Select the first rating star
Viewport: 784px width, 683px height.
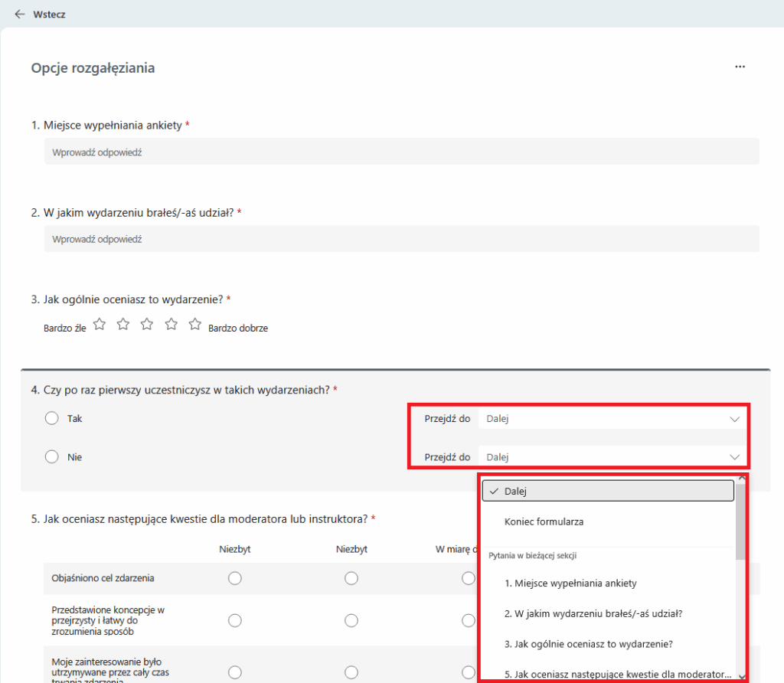100,325
